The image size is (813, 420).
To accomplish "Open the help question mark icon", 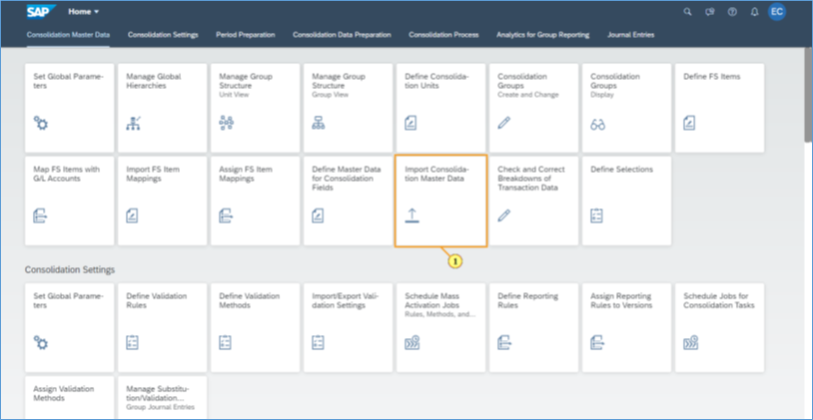I will [x=731, y=12].
